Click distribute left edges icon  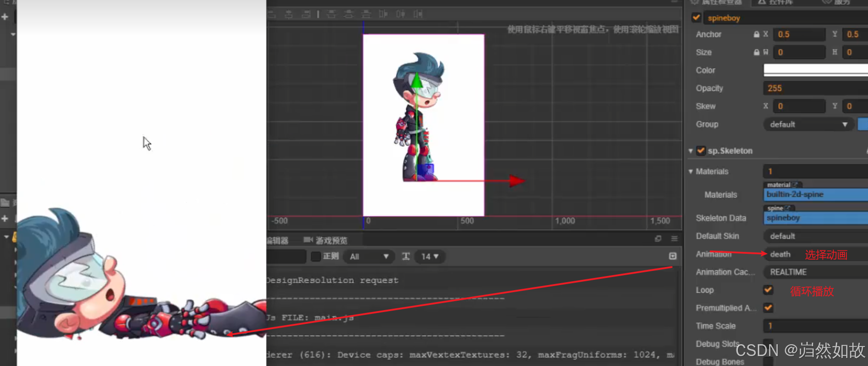(x=383, y=14)
